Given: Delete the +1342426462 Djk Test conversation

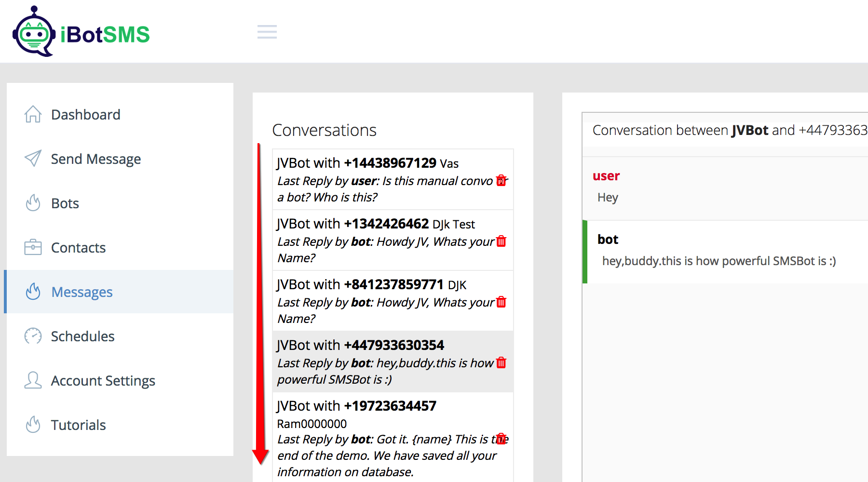Looking at the screenshot, I should click(502, 241).
